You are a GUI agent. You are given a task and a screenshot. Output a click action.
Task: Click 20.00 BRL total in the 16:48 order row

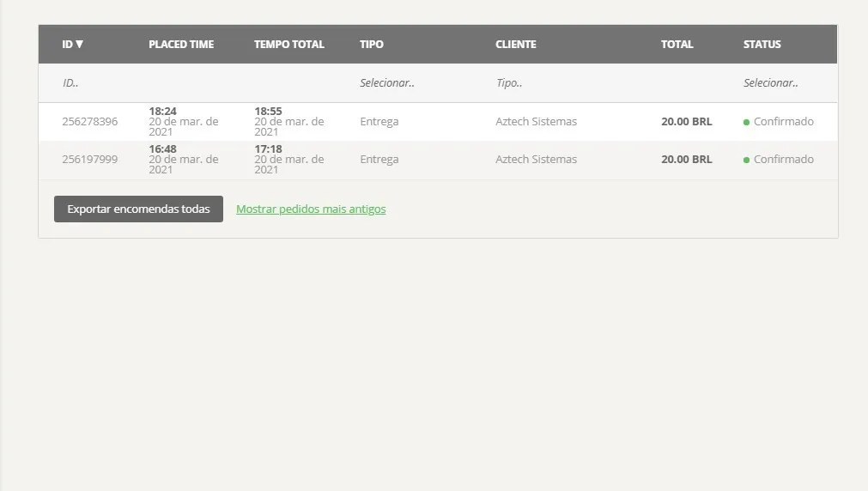tap(686, 160)
